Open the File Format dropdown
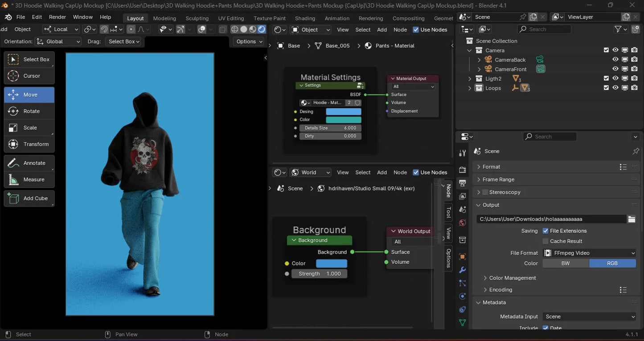Screen dimensions: 644x341 click(590, 253)
